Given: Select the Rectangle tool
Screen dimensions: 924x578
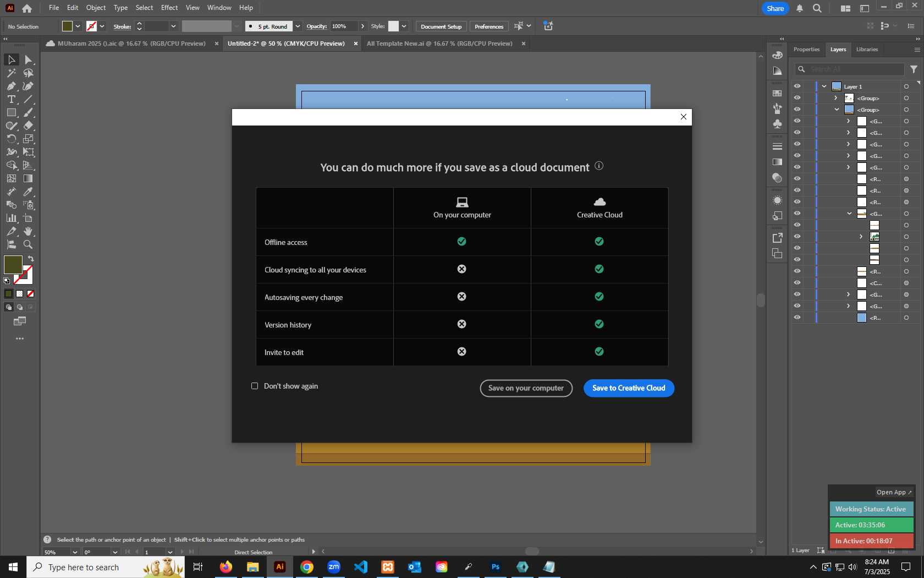Looking at the screenshot, I should pos(11,112).
